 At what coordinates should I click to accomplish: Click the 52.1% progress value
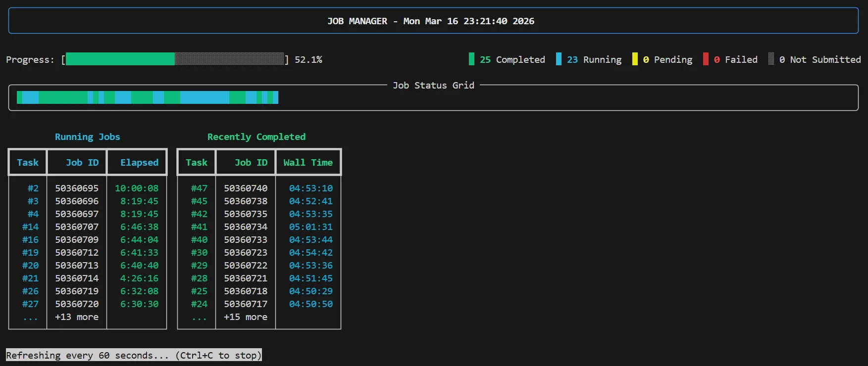(x=308, y=60)
